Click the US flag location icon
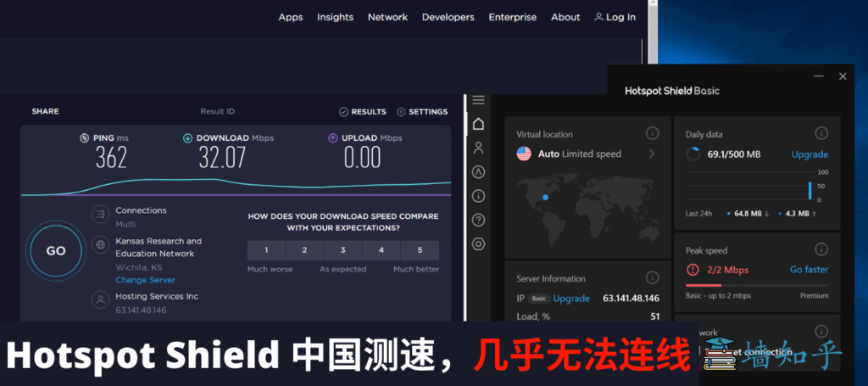Viewport: 868px width, 386px height. (524, 154)
